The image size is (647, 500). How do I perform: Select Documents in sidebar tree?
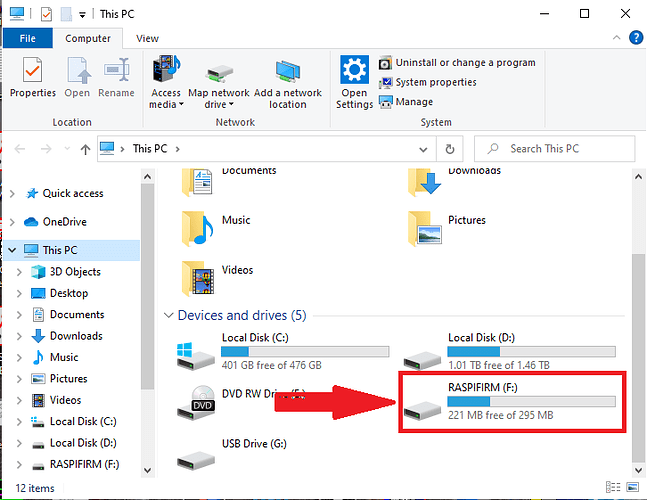77,315
